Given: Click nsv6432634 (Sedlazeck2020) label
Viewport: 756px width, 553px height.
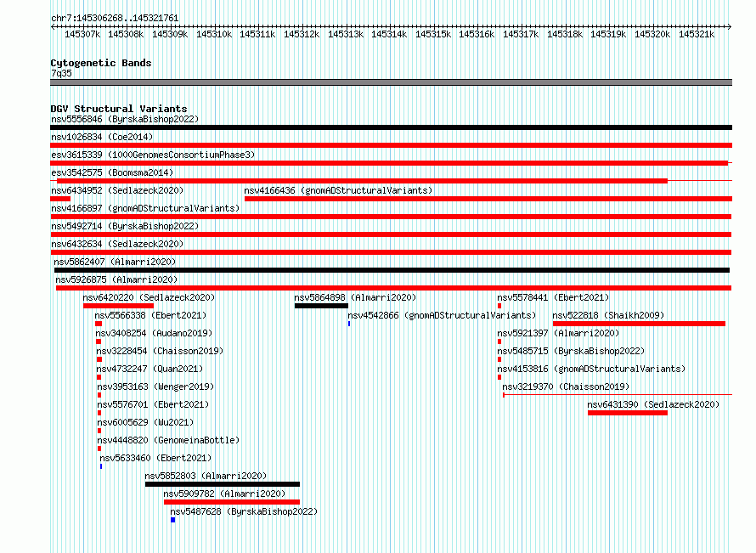Looking at the screenshot, I should tap(117, 244).
